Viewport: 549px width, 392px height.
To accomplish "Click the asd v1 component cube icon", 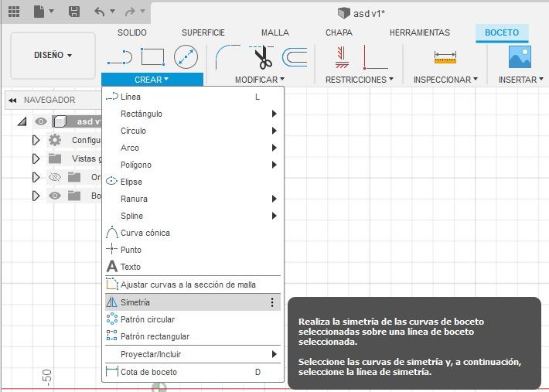I will (60, 121).
